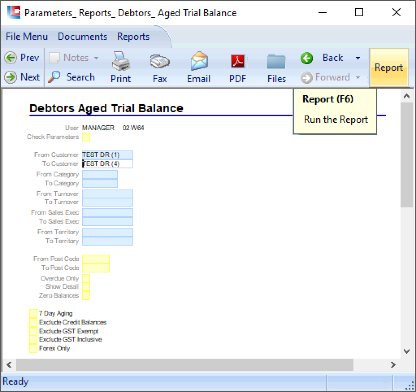Click the Email envelope icon
Viewport: 416px width, 392px height.
pos(199,61)
